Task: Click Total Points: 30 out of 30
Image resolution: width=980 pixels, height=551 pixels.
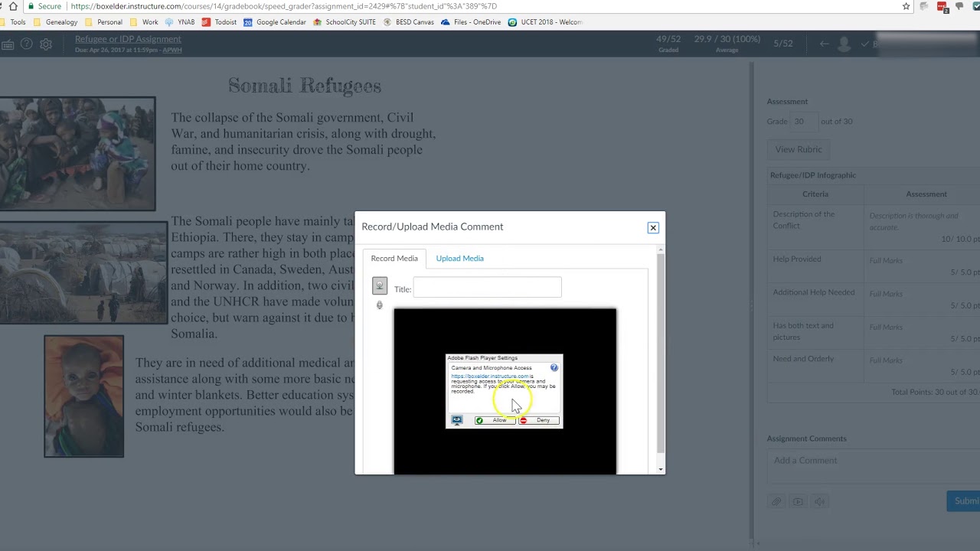Action: click(935, 392)
